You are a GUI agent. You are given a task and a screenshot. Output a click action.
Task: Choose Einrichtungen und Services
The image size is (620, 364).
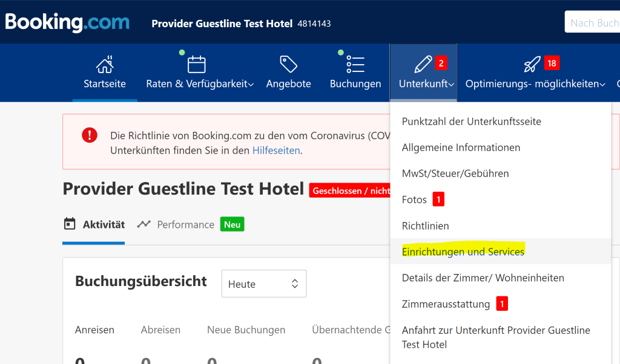click(x=463, y=252)
